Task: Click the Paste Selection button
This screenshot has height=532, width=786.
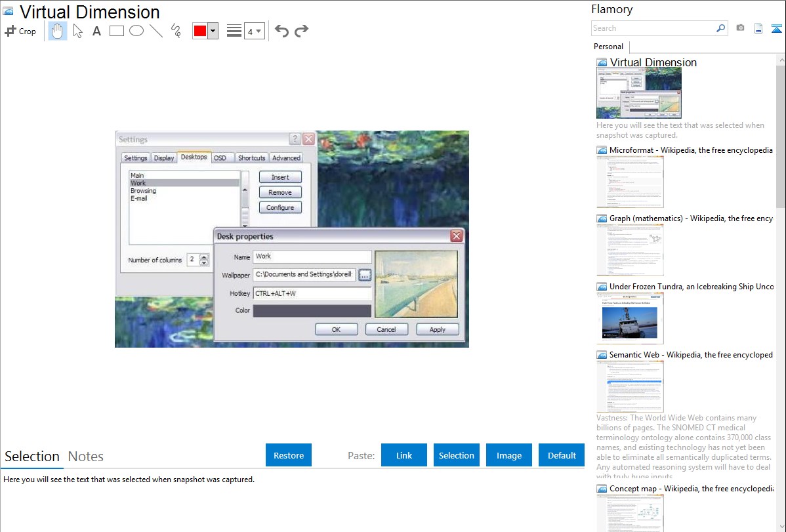Action: click(x=456, y=455)
